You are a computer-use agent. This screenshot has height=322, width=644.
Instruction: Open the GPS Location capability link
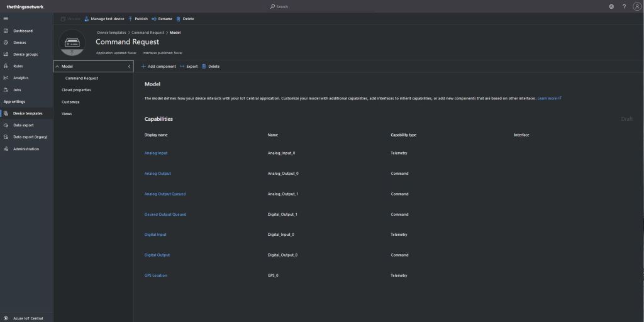pos(156,275)
